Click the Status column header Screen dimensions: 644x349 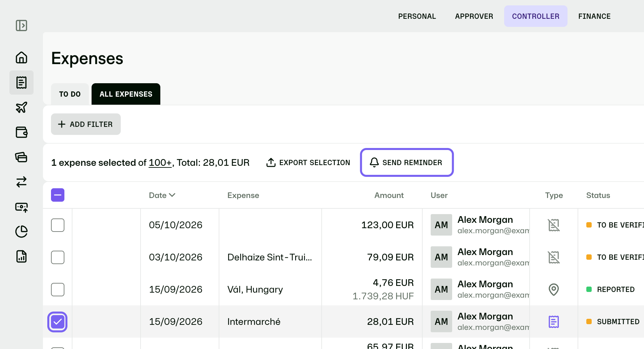(x=598, y=195)
